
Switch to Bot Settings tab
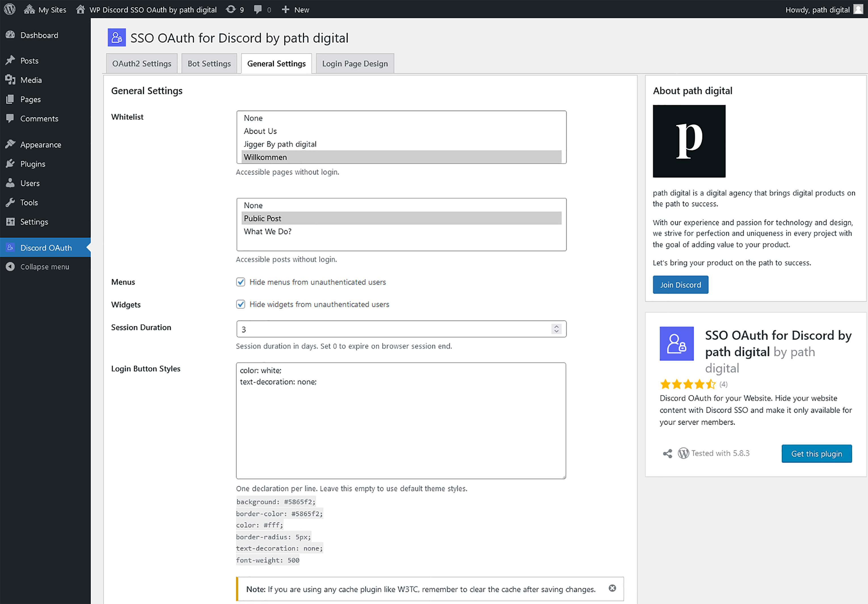[209, 64]
